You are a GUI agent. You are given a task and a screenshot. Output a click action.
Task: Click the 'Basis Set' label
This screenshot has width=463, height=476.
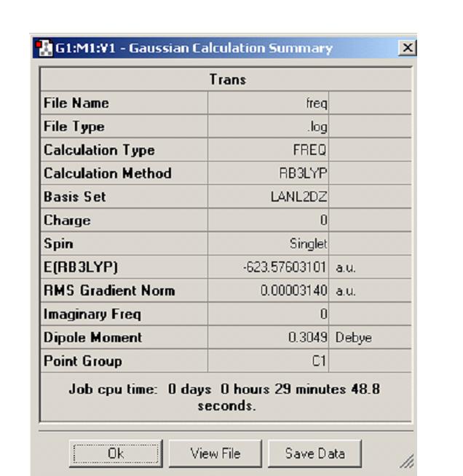[x=75, y=197]
